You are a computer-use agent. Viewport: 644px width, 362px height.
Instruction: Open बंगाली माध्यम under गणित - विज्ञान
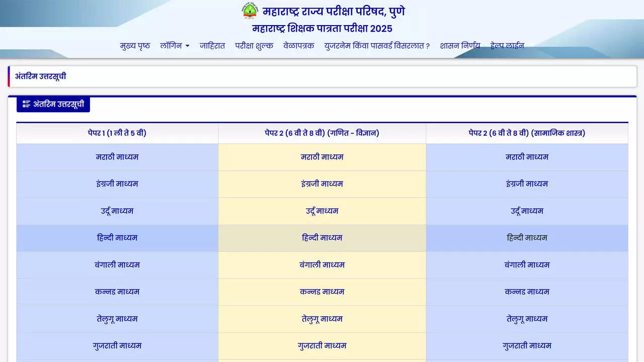click(322, 265)
